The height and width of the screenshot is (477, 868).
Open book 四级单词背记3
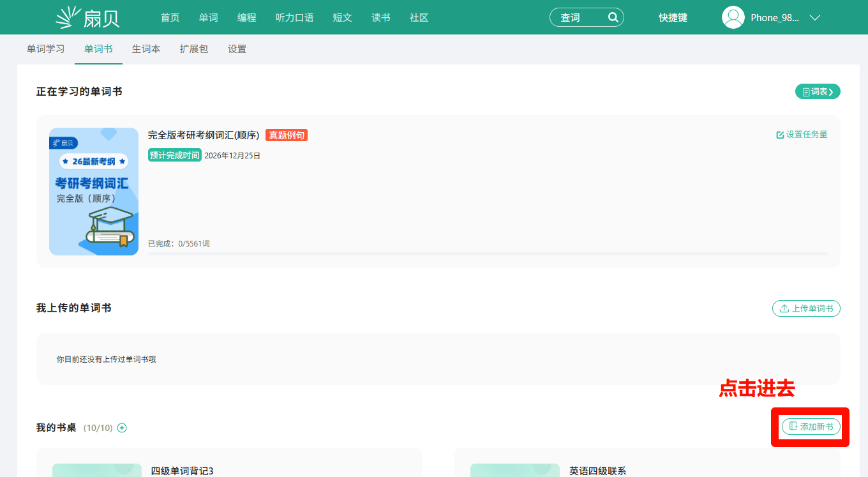(182, 471)
